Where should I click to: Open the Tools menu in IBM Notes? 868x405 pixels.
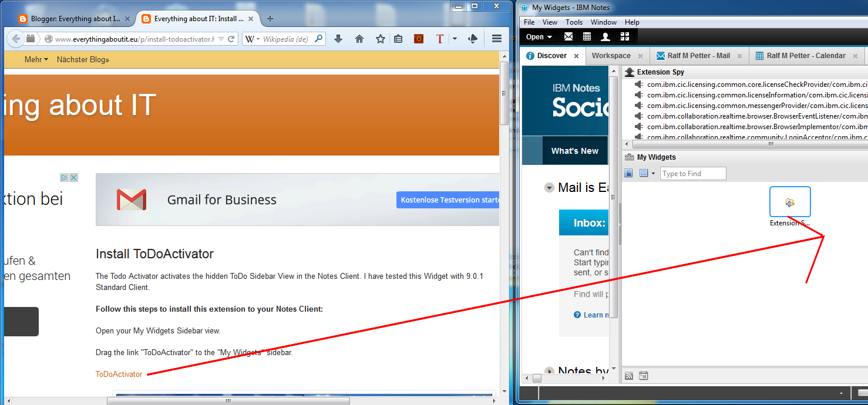click(x=574, y=22)
